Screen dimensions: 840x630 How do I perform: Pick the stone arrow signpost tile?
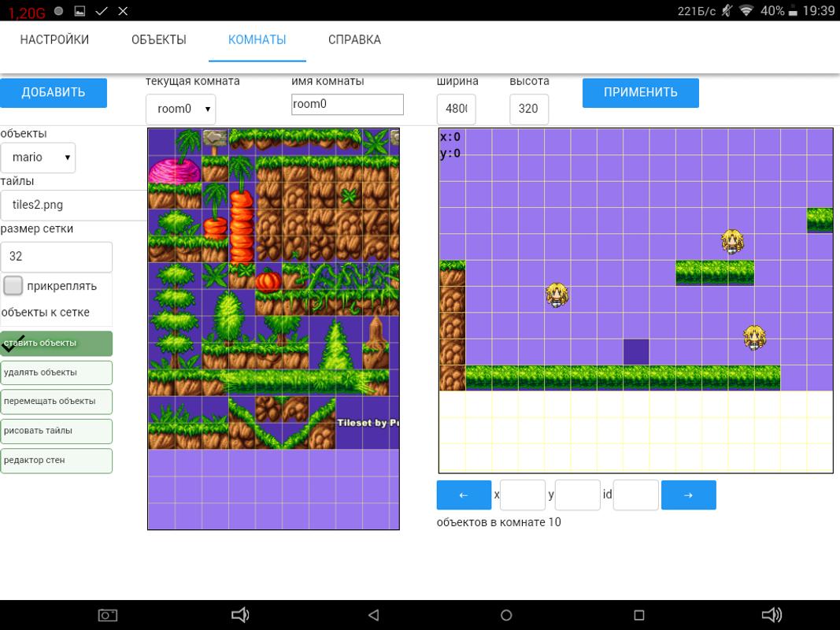(216, 141)
